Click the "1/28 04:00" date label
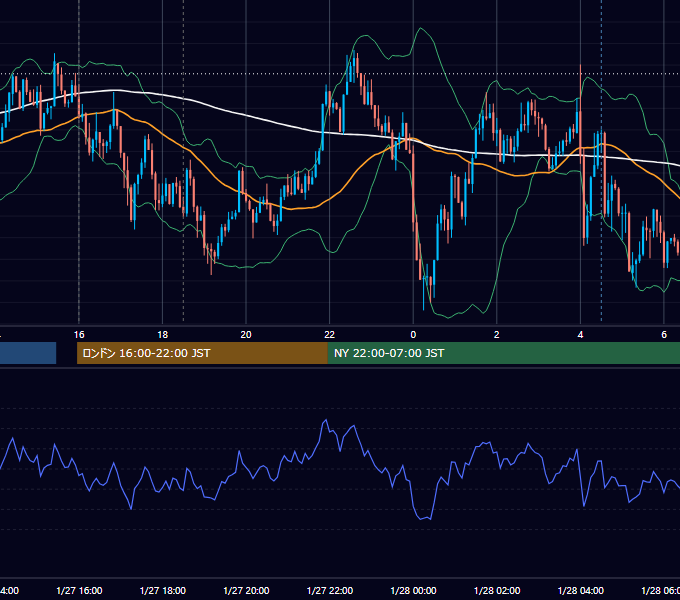This screenshot has height=600, width=680. coord(581,590)
